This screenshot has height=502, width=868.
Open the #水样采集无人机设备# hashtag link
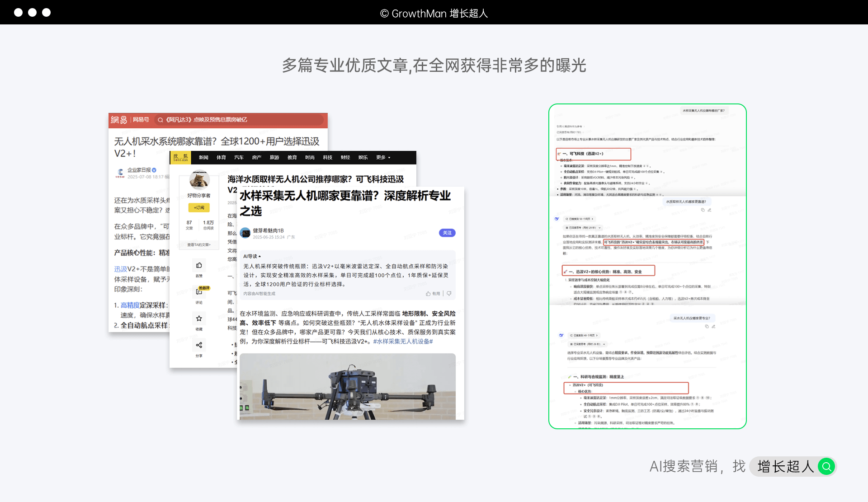[x=403, y=342]
